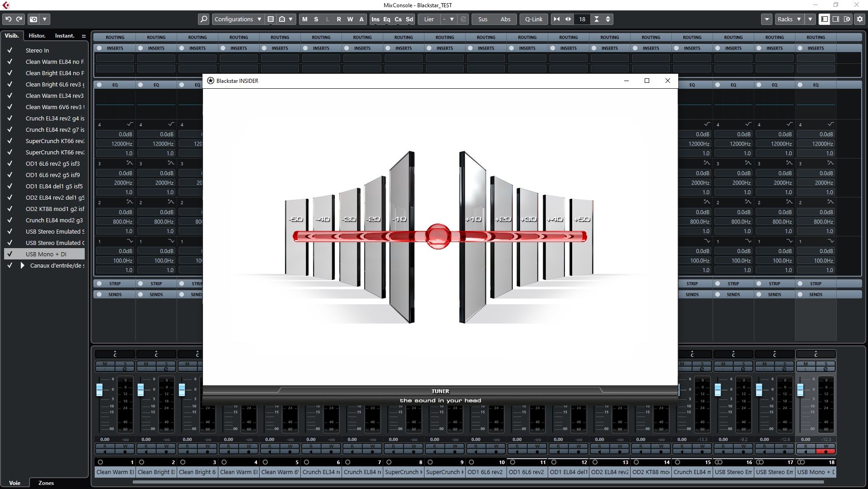Toggle the left zone panel icon
This screenshot has width=868, height=489.
click(x=825, y=19)
